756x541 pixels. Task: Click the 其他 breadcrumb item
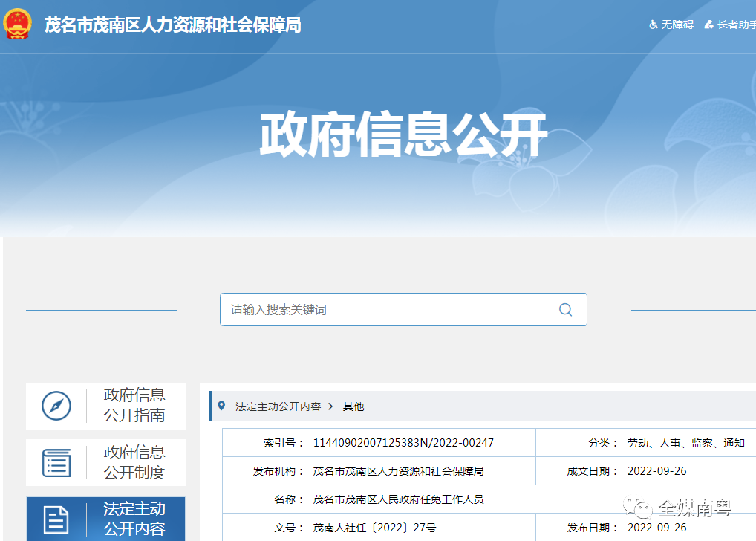coord(353,406)
